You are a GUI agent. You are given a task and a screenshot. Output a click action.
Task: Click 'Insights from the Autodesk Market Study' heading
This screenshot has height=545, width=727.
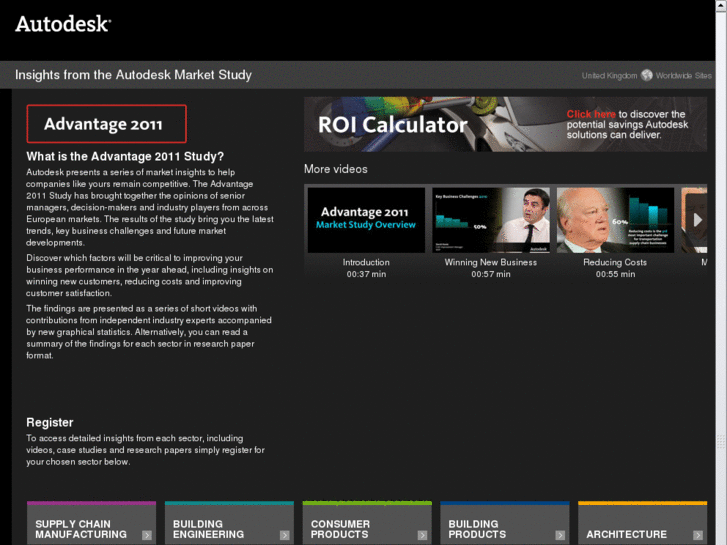(x=134, y=75)
